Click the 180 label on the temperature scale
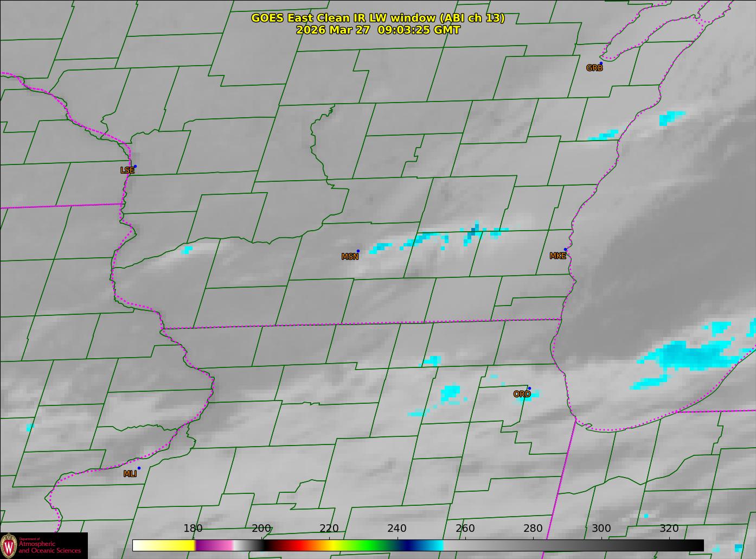 tap(193, 529)
